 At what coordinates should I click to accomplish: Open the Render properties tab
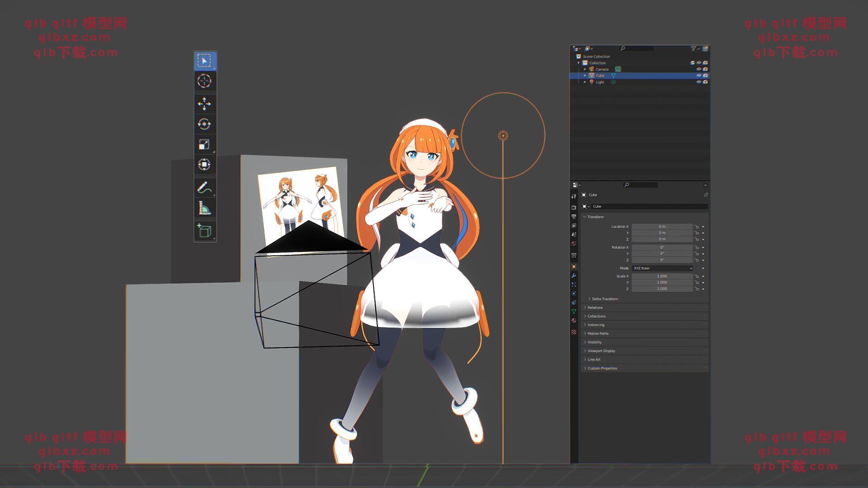[x=574, y=207]
